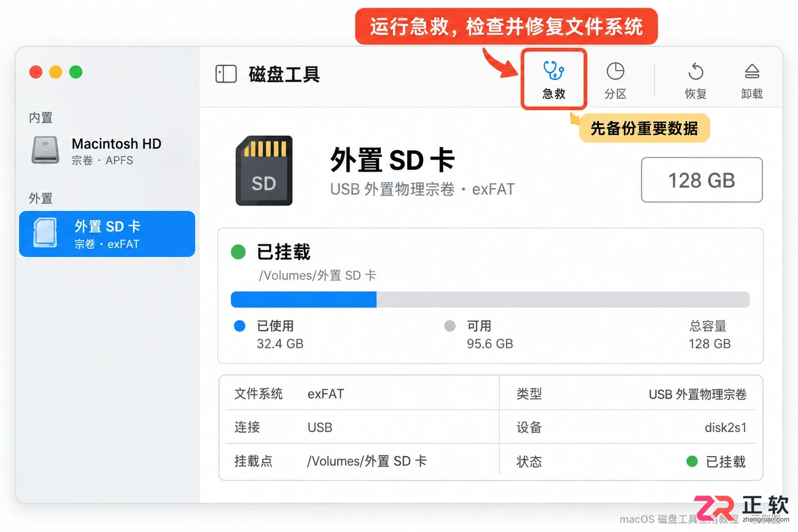Unmount the volume with 卸载

pyautogui.click(x=751, y=80)
